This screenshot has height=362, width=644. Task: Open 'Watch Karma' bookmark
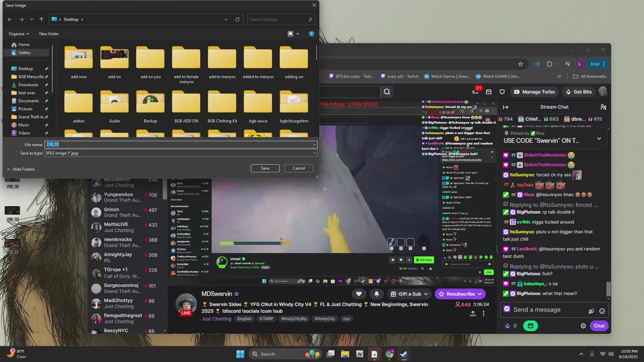(x=447, y=76)
